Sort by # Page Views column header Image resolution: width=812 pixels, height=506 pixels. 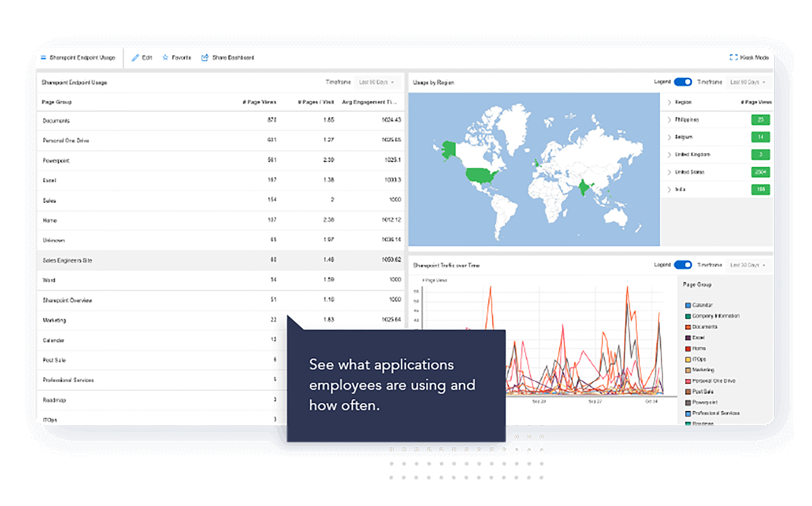259,102
